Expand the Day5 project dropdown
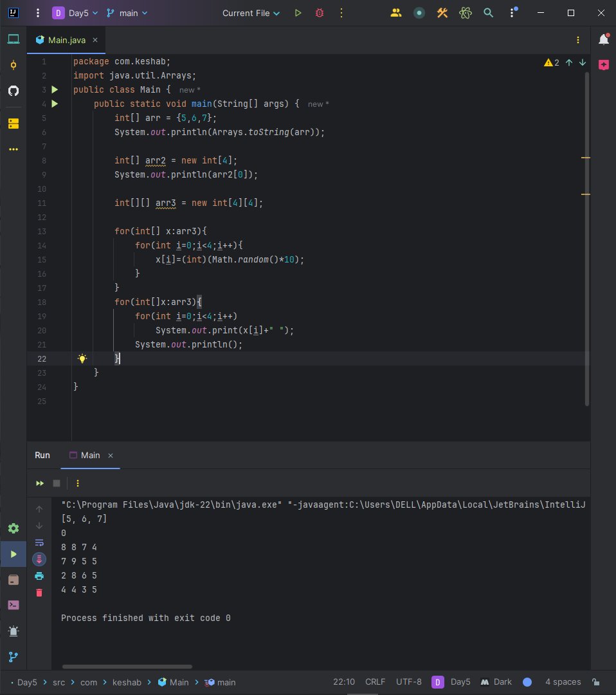 pos(75,14)
